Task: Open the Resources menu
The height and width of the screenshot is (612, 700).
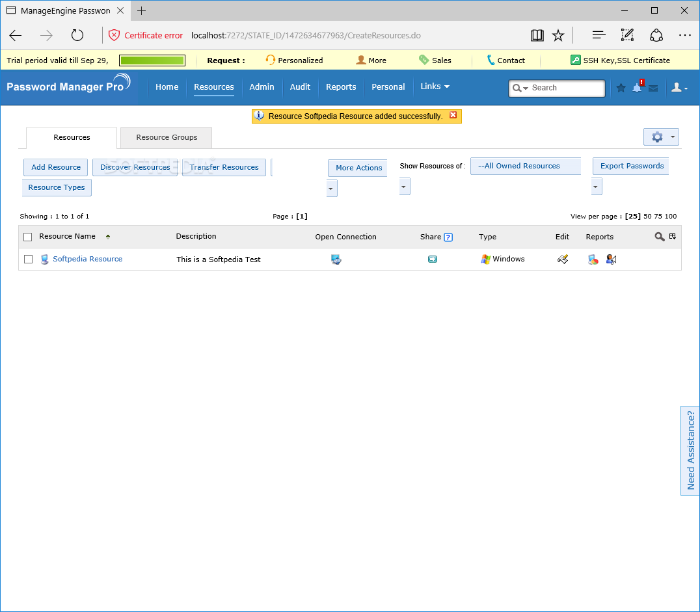Action: [x=214, y=87]
